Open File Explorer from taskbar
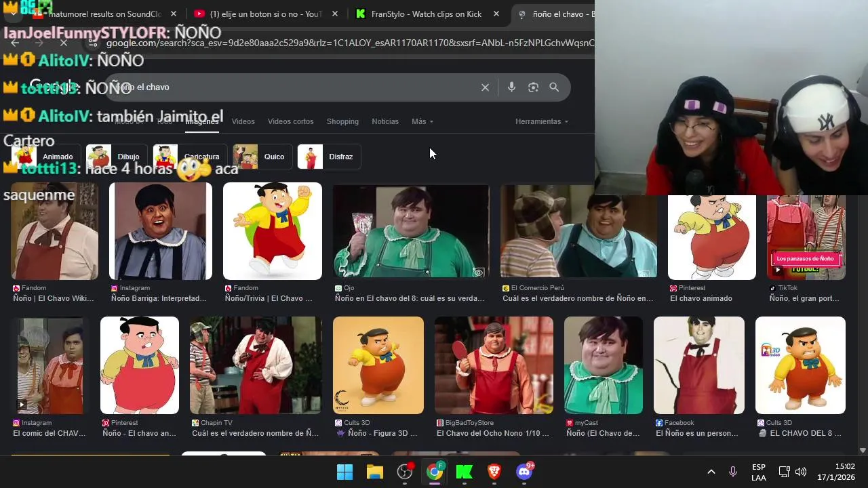This screenshot has height=488, width=868. 374,472
